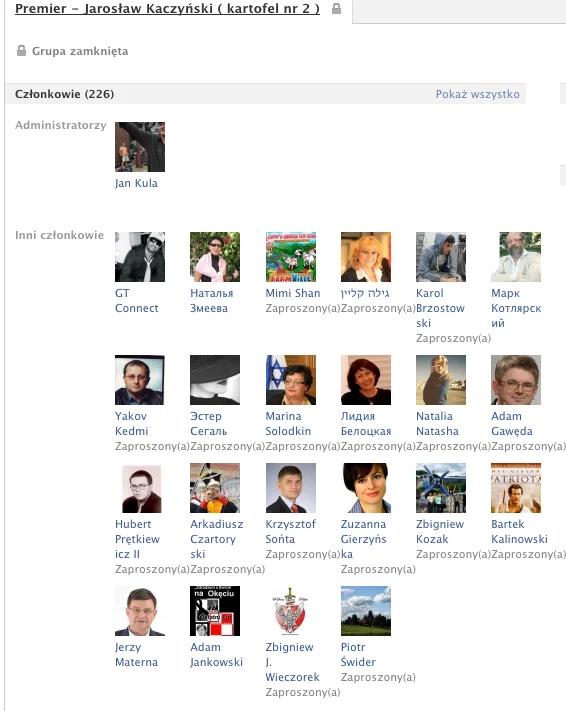Open Jerzy Materna name link
Image resolution: width=566 pixels, height=711 pixels.
136,654
